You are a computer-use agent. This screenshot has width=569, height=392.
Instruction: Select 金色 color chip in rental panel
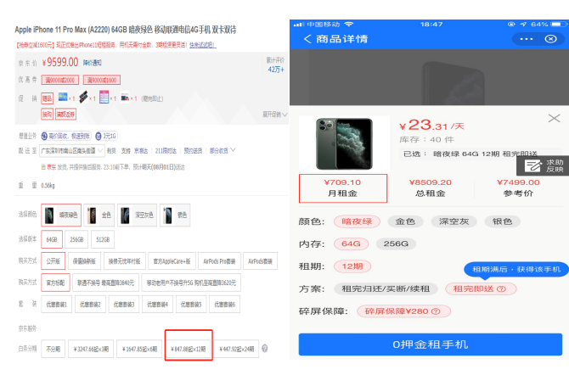(x=405, y=221)
